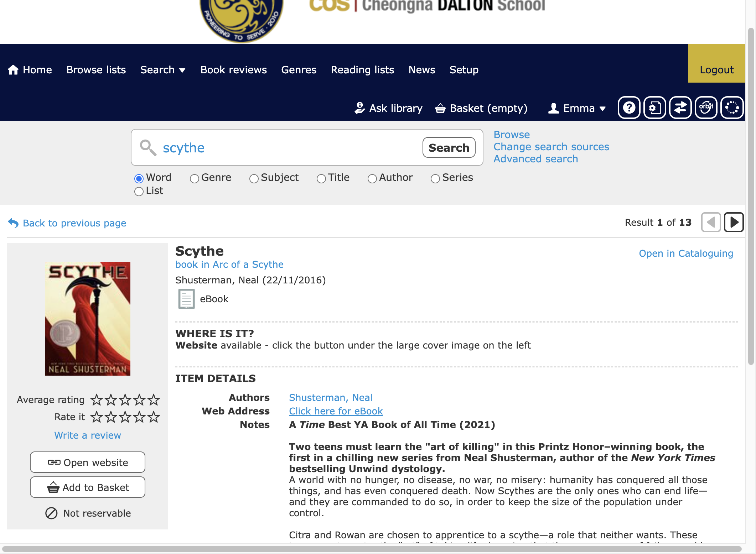This screenshot has height=554, width=756.
Task: Click the Back to previous page arrow
Action: coord(14,223)
